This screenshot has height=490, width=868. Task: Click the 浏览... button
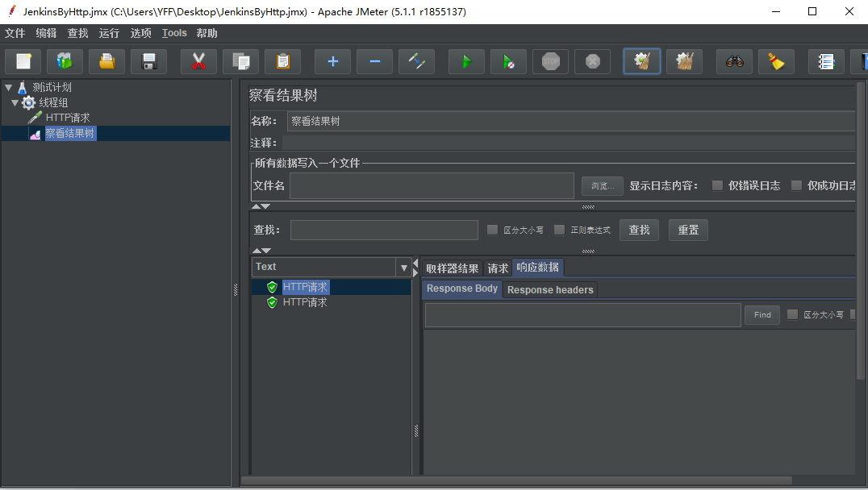pos(603,186)
